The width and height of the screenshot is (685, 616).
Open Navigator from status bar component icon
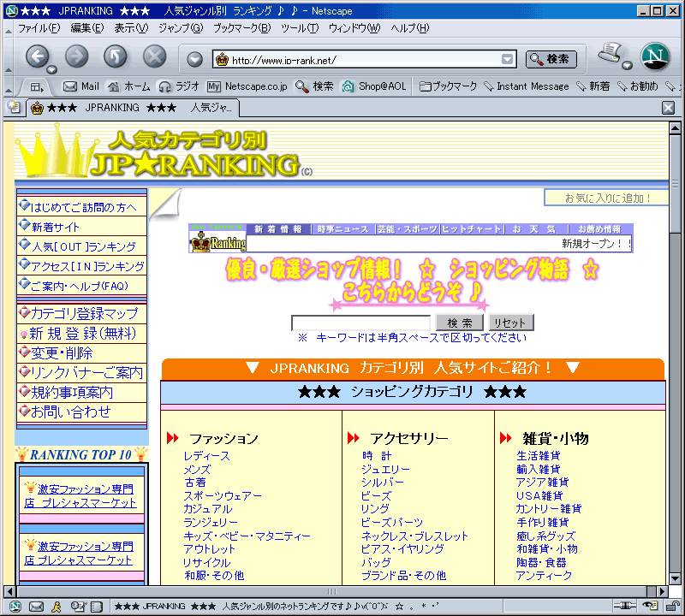[15, 607]
